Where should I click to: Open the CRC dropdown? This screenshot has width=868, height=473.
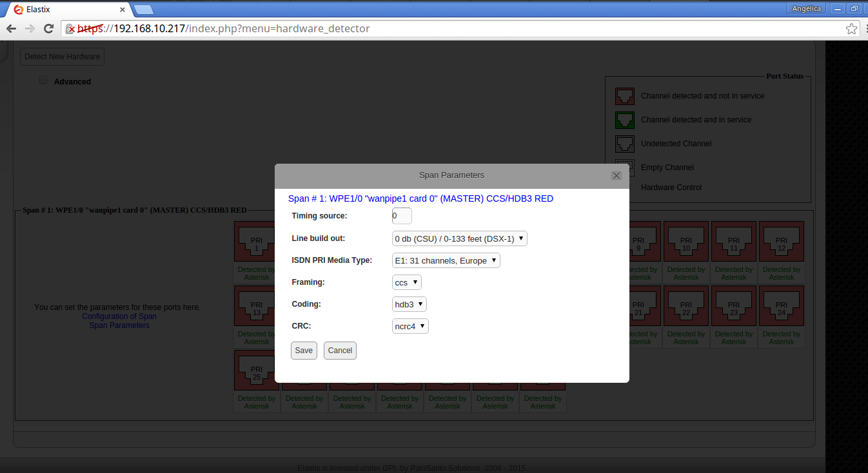click(410, 327)
